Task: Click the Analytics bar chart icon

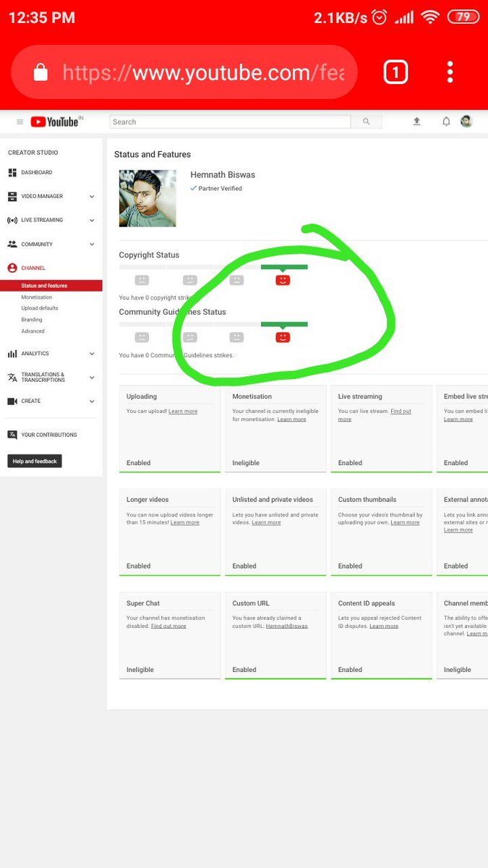Action: (x=12, y=354)
